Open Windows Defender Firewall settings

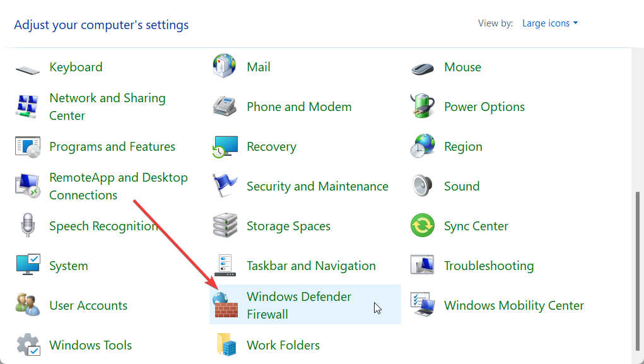pyautogui.click(x=298, y=305)
